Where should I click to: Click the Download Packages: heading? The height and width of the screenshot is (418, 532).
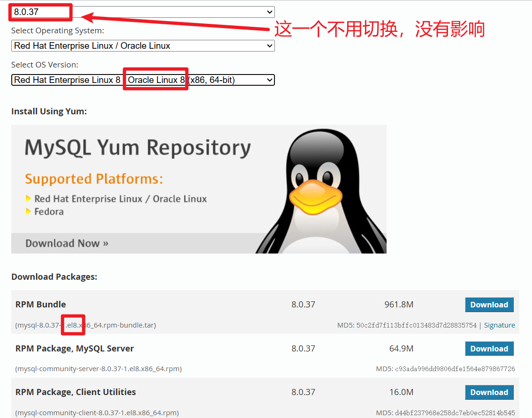(54, 277)
